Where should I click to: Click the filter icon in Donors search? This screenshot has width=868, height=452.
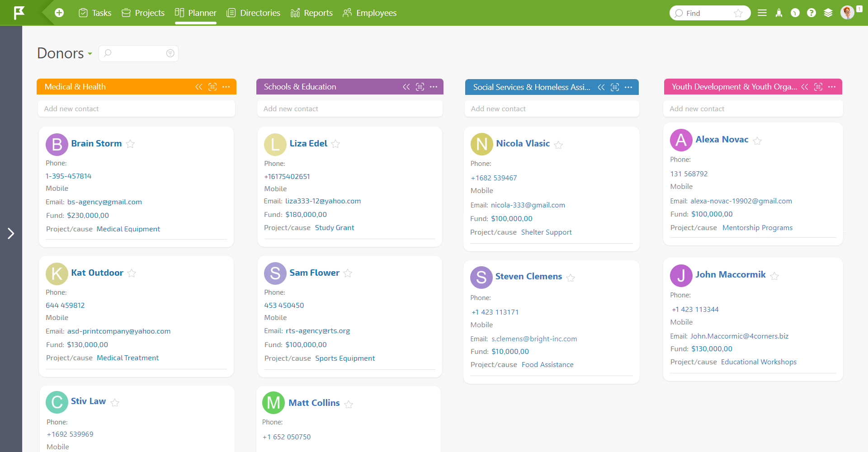click(170, 53)
